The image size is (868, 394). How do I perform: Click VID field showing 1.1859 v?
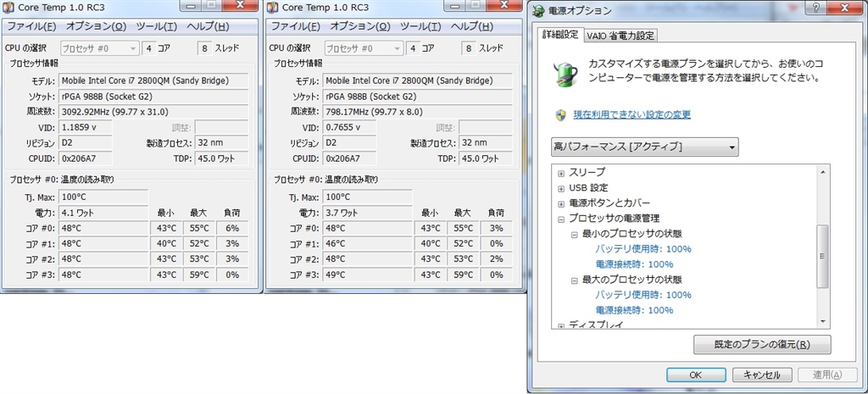86,127
